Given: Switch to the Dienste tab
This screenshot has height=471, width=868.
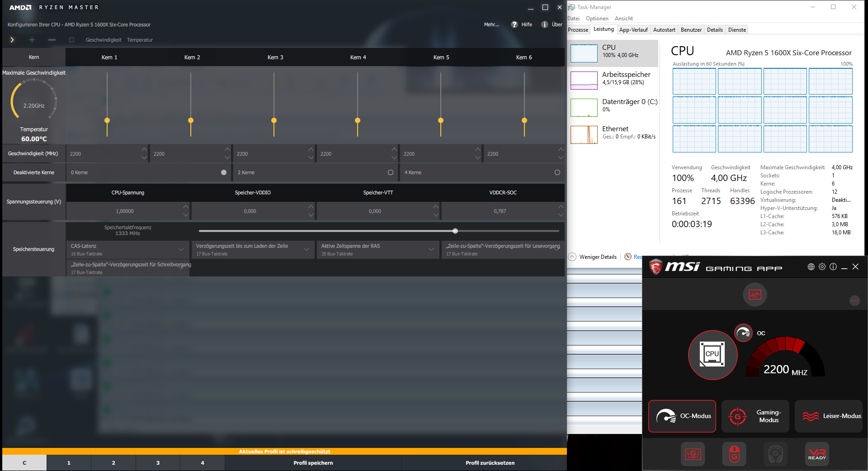Looking at the screenshot, I should (x=737, y=30).
